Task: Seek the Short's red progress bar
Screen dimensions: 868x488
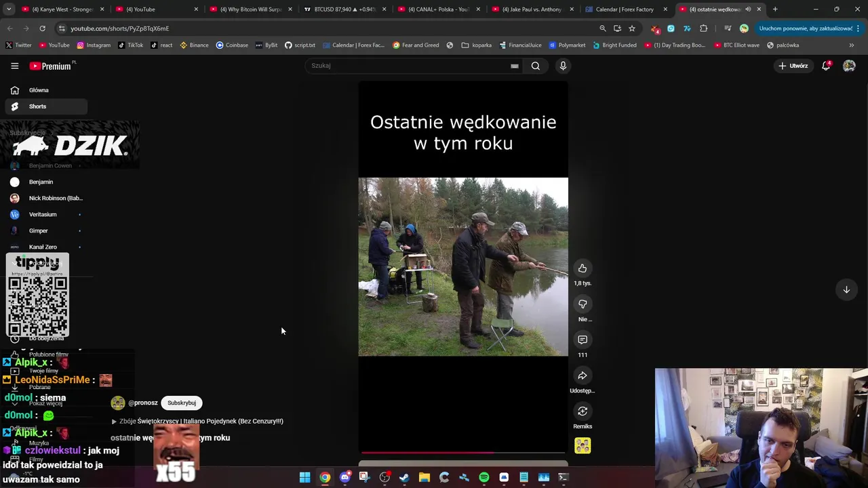Action: point(463,452)
